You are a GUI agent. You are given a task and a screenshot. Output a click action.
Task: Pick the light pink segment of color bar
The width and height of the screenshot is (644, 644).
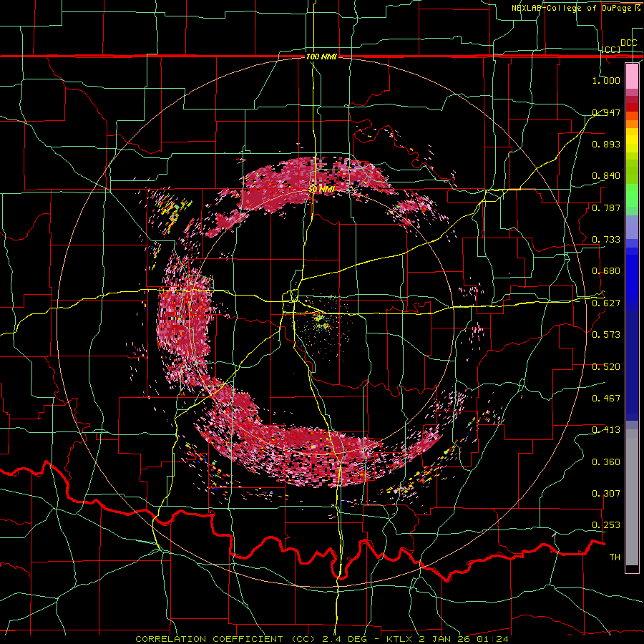coord(632,76)
